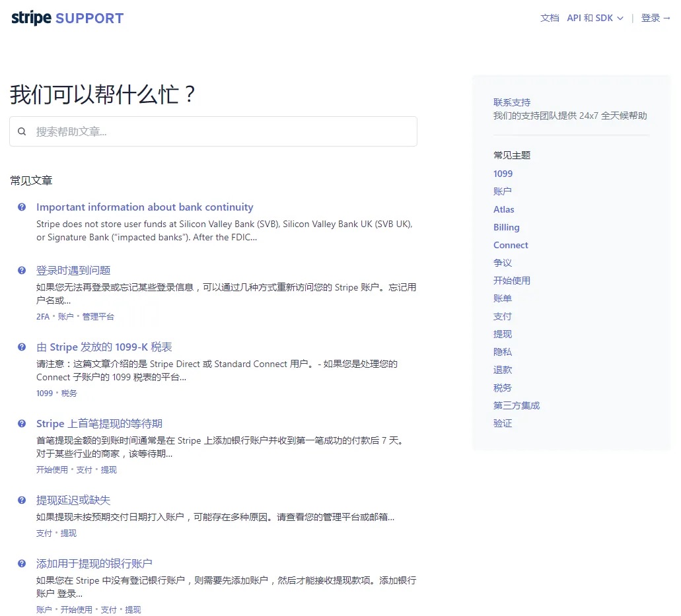681x616 pixels.
Task: Click the question icon next to 登录时遇到问题
Action: (21, 270)
